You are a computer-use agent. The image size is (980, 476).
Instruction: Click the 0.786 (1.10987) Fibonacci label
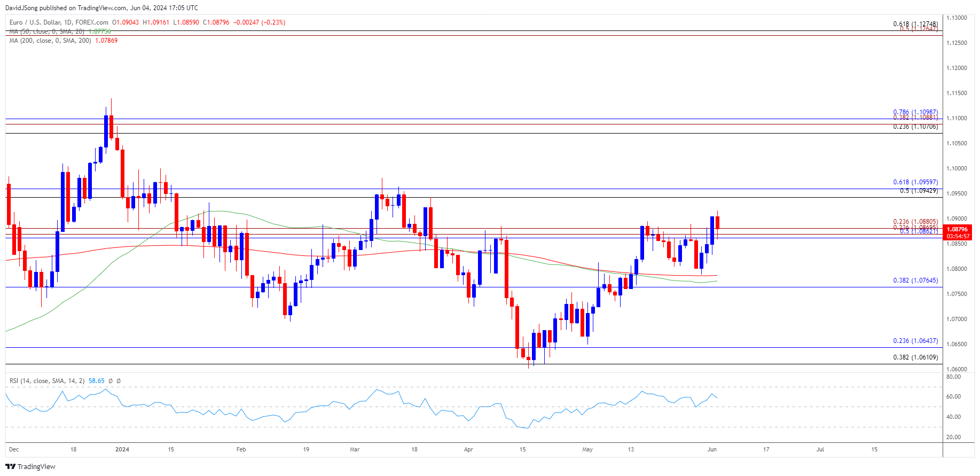[915, 113]
